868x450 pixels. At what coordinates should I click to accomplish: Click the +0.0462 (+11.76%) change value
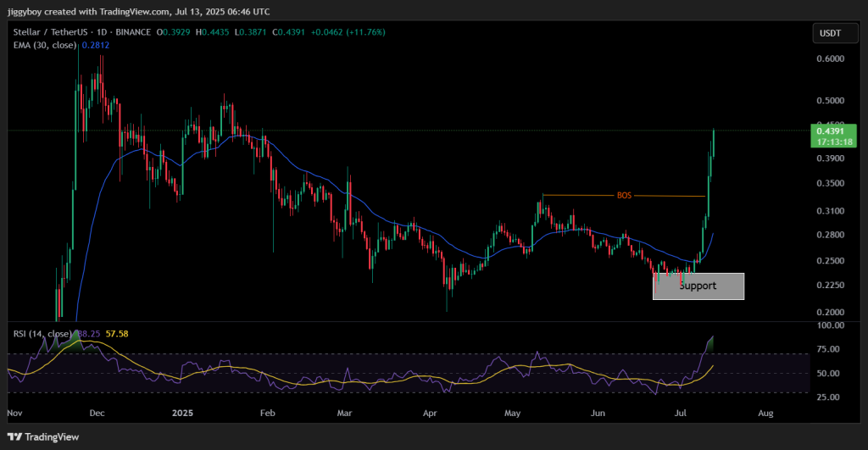pos(348,32)
